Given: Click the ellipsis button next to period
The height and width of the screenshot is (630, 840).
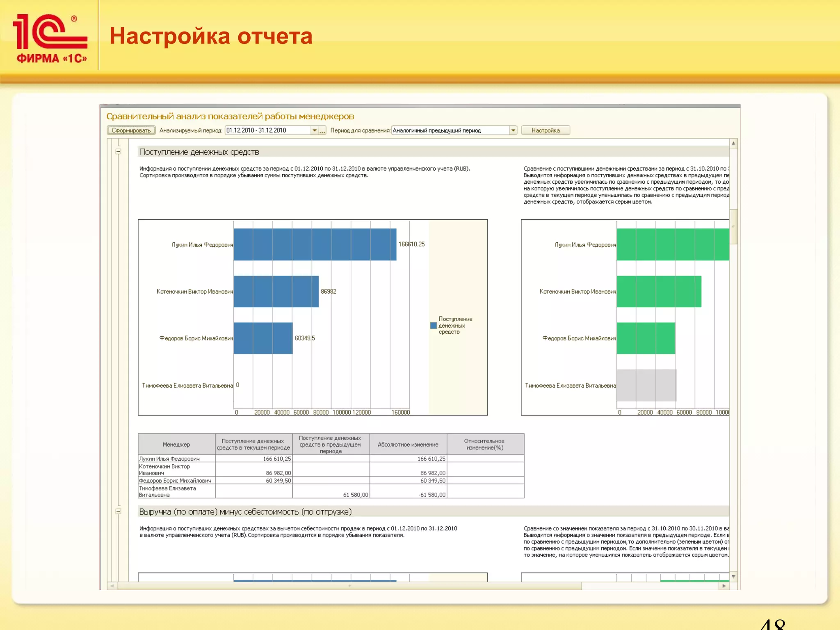Looking at the screenshot, I should (322, 130).
